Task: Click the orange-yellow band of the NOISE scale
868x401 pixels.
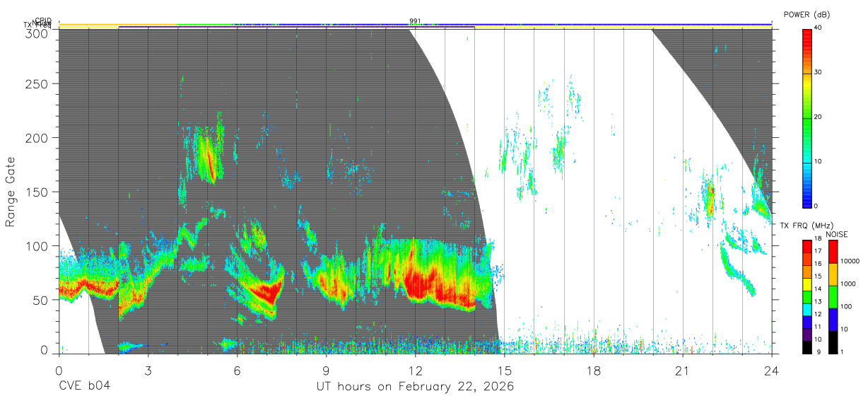Action: pos(833,274)
